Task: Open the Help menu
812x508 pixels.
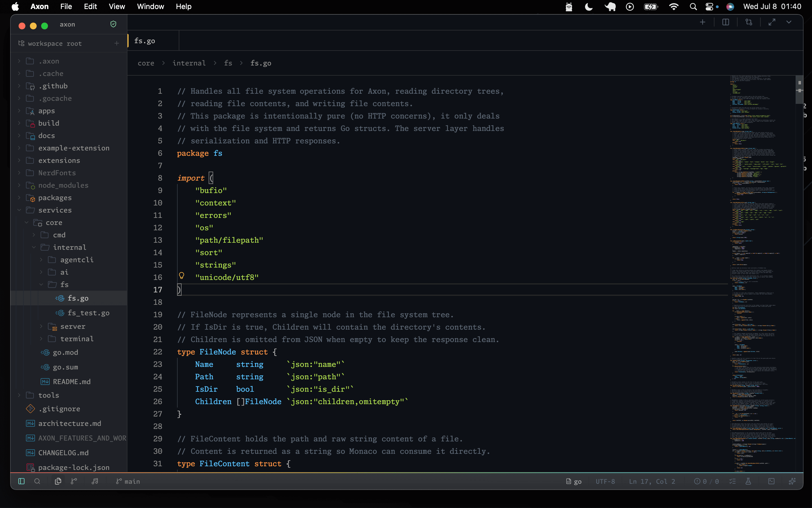Action: (184, 6)
